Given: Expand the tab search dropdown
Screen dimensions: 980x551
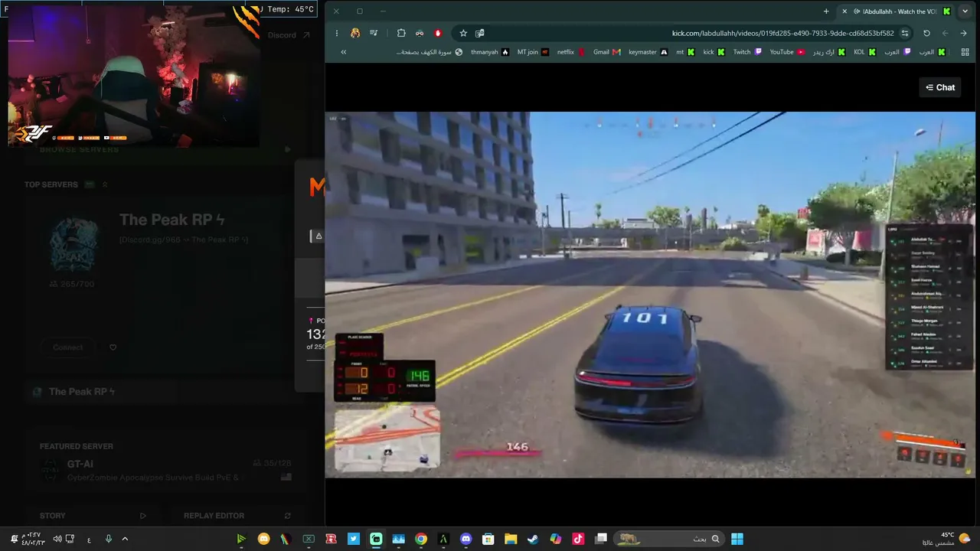Looking at the screenshot, I should pos(965,11).
